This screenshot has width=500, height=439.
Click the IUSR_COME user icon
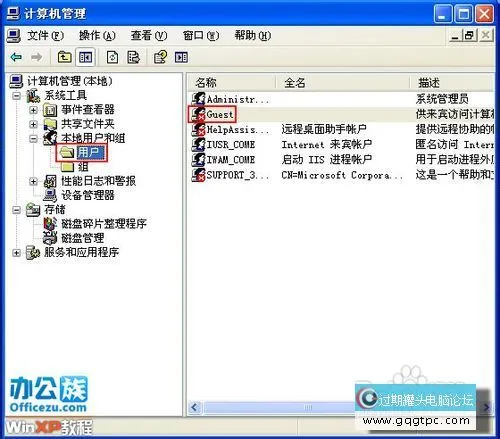pyautogui.click(x=198, y=144)
